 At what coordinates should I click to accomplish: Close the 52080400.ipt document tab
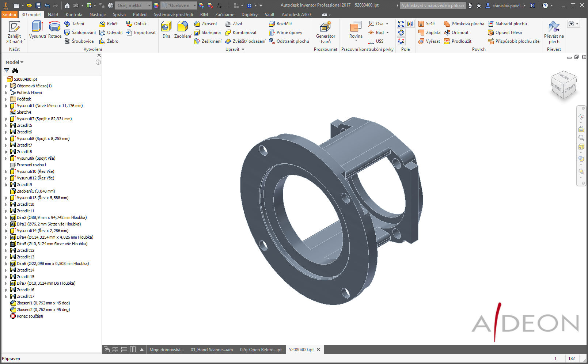pyautogui.click(x=318, y=350)
